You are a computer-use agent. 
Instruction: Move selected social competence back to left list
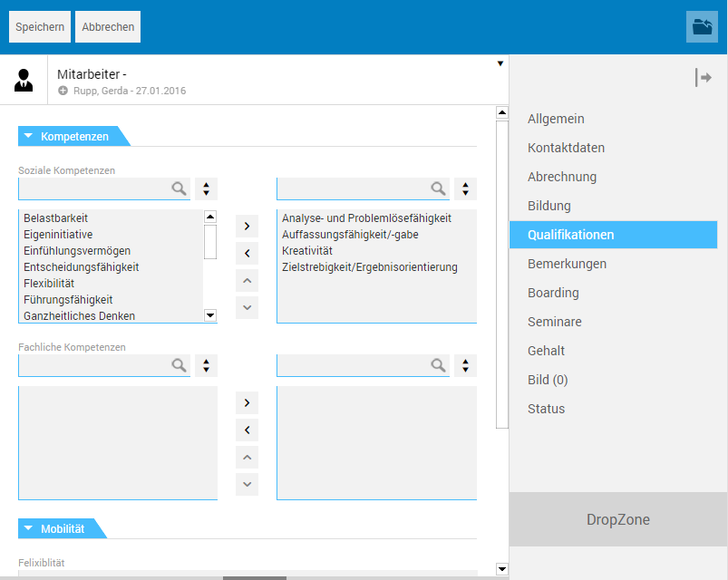(x=247, y=253)
